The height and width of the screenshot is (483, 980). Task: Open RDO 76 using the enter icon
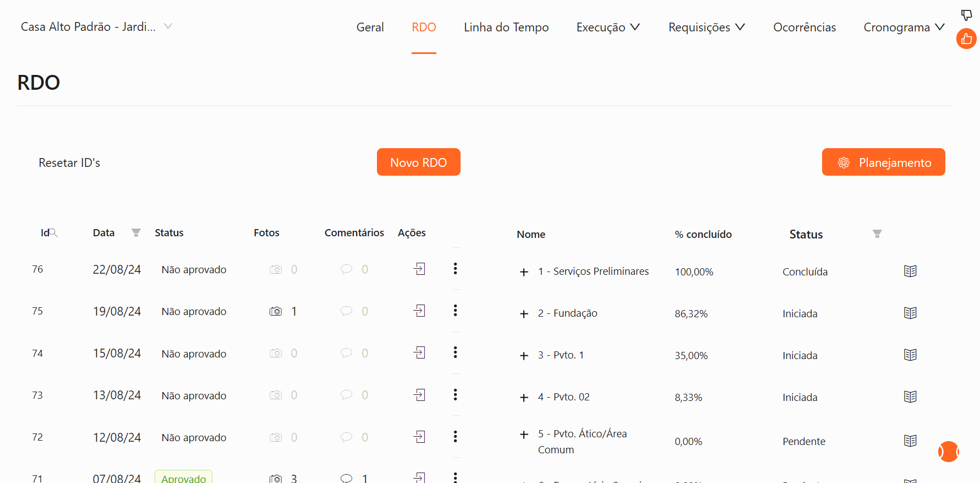click(419, 269)
